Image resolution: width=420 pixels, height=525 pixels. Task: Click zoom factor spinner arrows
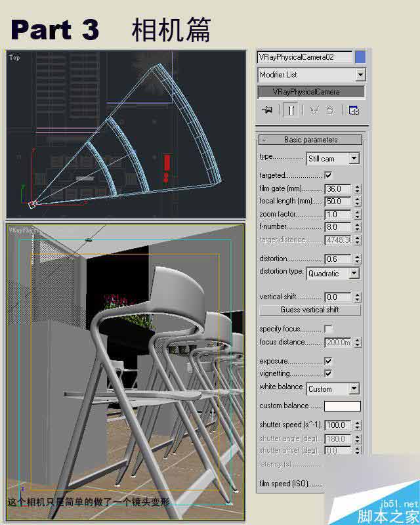click(358, 215)
